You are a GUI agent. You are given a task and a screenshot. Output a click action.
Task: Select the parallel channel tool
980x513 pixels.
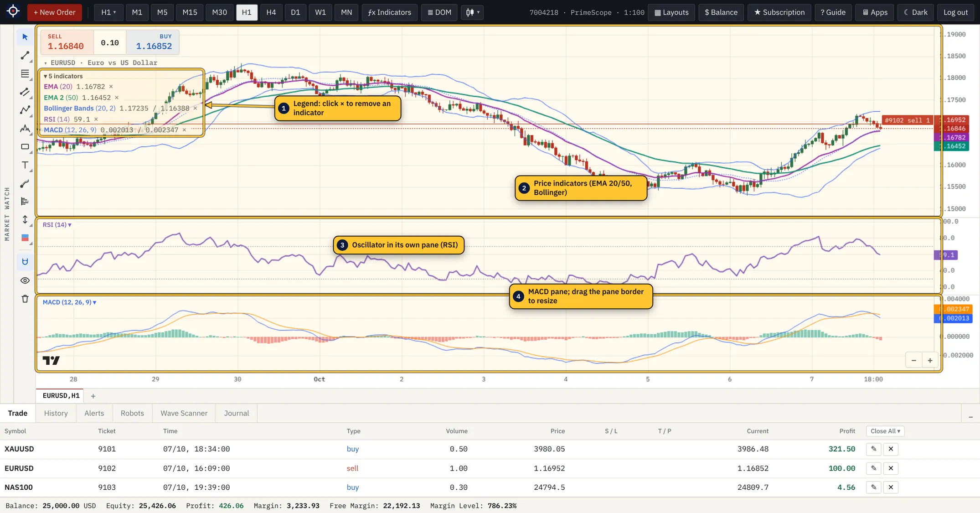[x=25, y=92]
